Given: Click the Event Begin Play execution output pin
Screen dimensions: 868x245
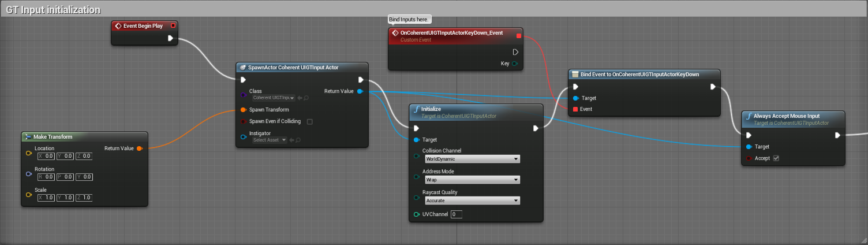Looking at the screenshot, I should click(x=170, y=38).
